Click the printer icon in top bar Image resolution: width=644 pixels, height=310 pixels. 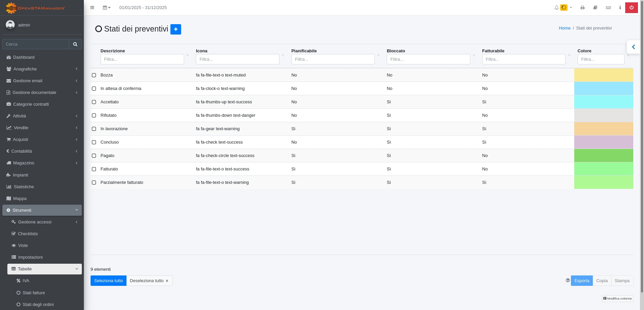tap(582, 7)
